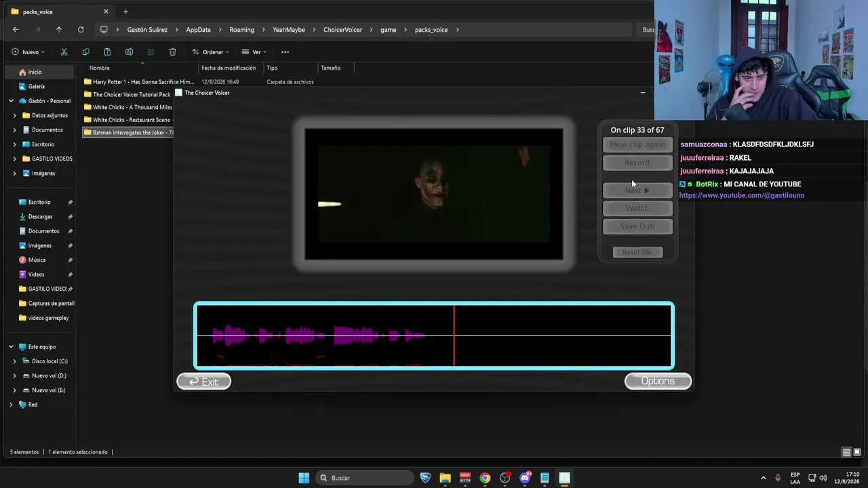The height and width of the screenshot is (488, 868).
Task: Collapse the Este equipo tree node
Action: pos(11,346)
